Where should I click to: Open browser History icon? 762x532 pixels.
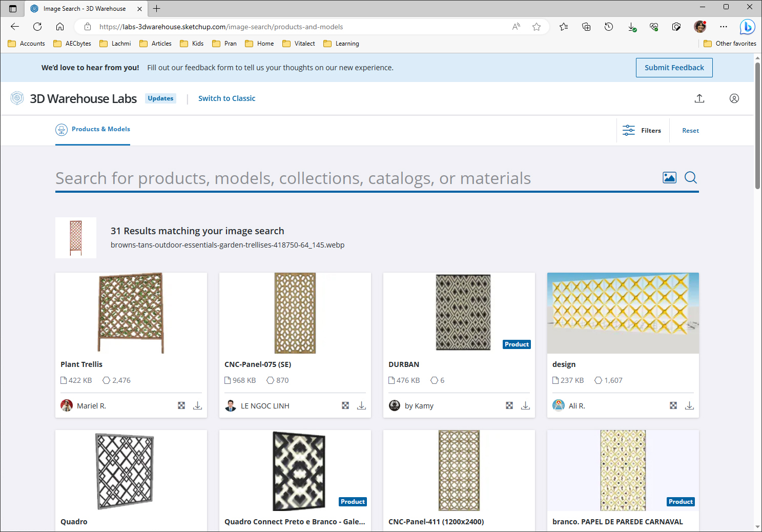coord(609,27)
